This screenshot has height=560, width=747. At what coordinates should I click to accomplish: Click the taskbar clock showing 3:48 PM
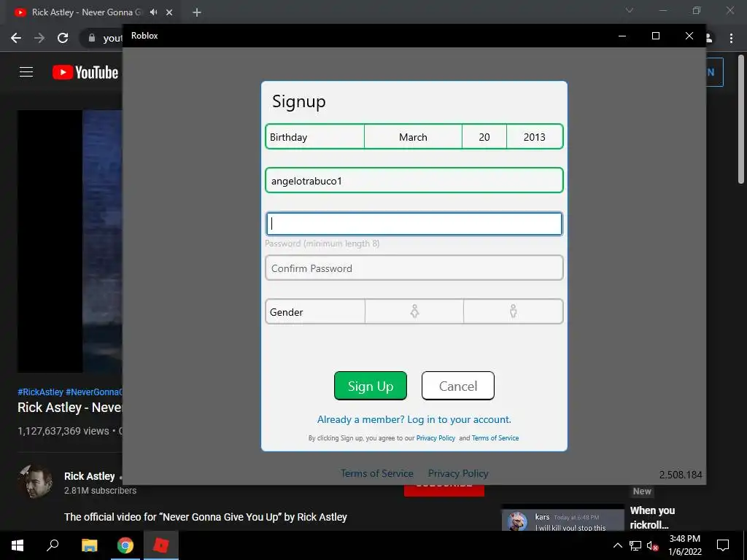pyautogui.click(x=685, y=545)
